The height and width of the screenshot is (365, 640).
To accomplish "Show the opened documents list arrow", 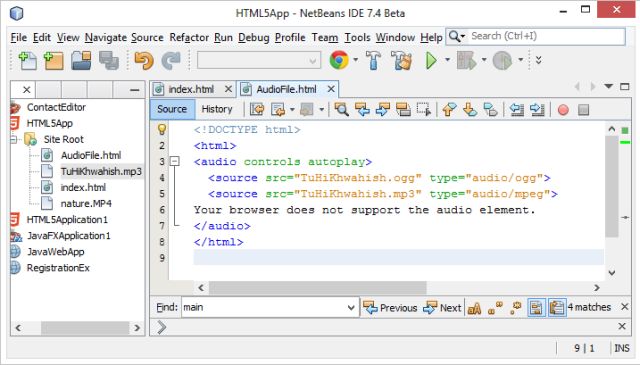I will point(609,87).
